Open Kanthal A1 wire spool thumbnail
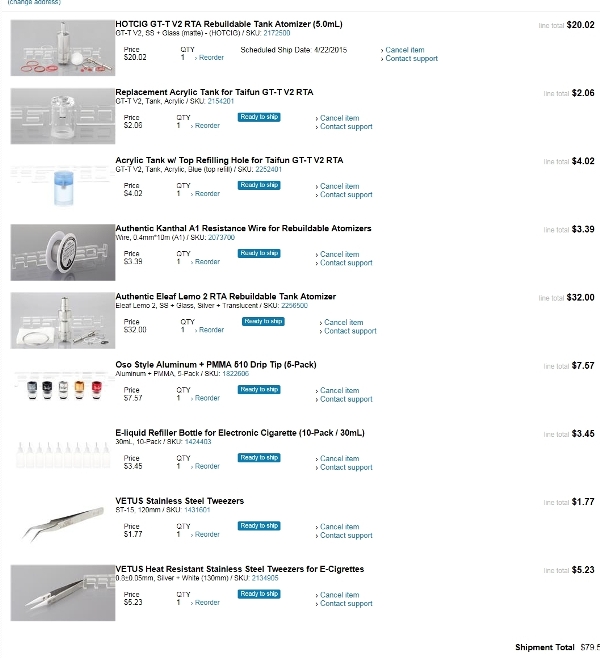This screenshot has height=658, width=600. (x=63, y=252)
